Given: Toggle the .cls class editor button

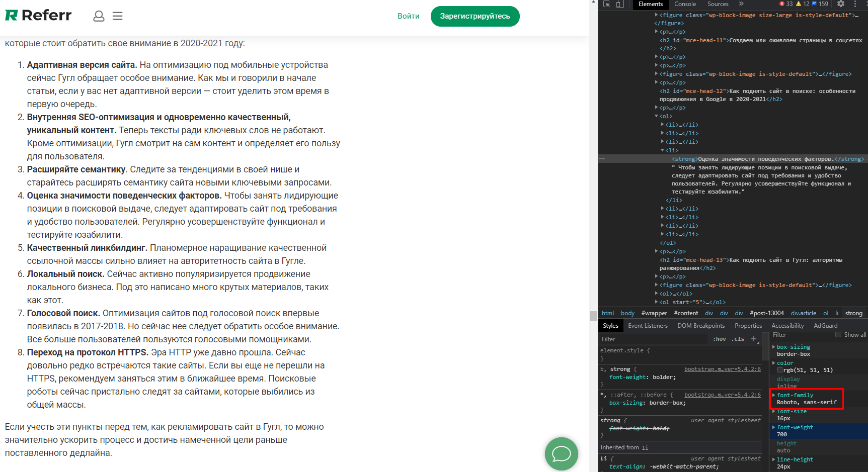Looking at the screenshot, I should click(738, 339).
